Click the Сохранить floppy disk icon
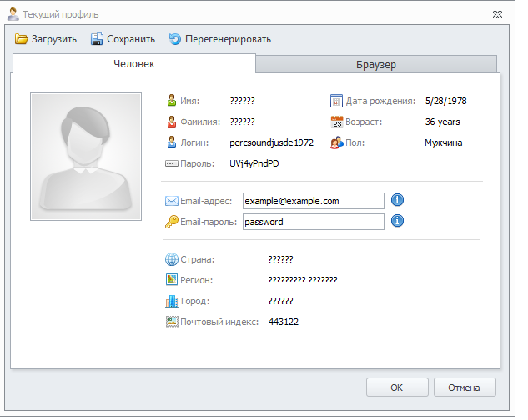The width and height of the screenshot is (528, 420). point(97,39)
